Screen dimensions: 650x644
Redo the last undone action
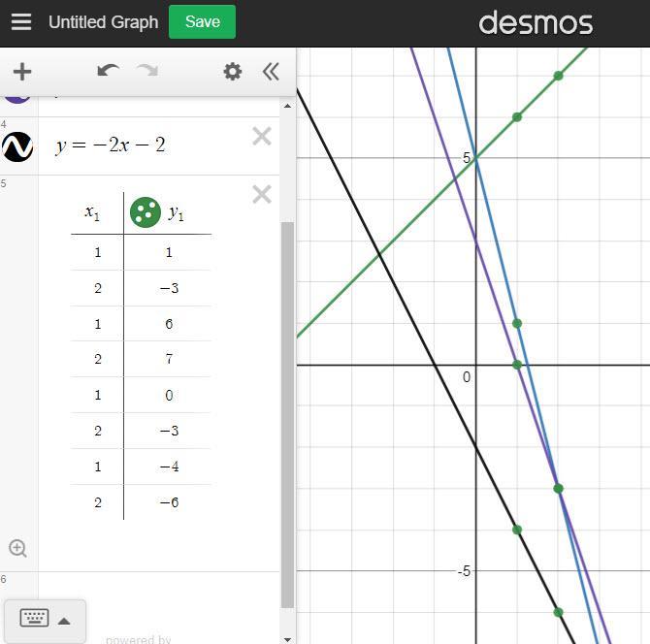(147, 71)
